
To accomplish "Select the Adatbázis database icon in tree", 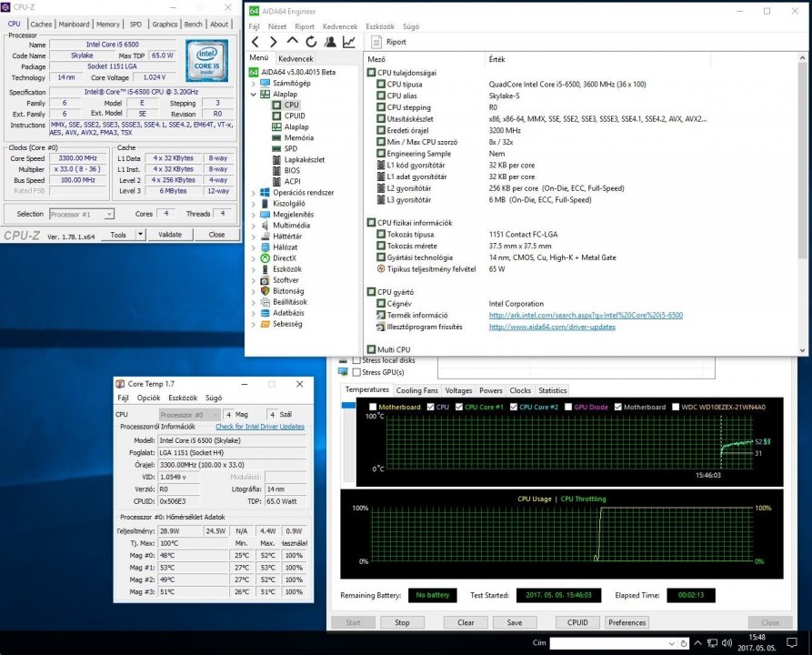I will [x=266, y=313].
